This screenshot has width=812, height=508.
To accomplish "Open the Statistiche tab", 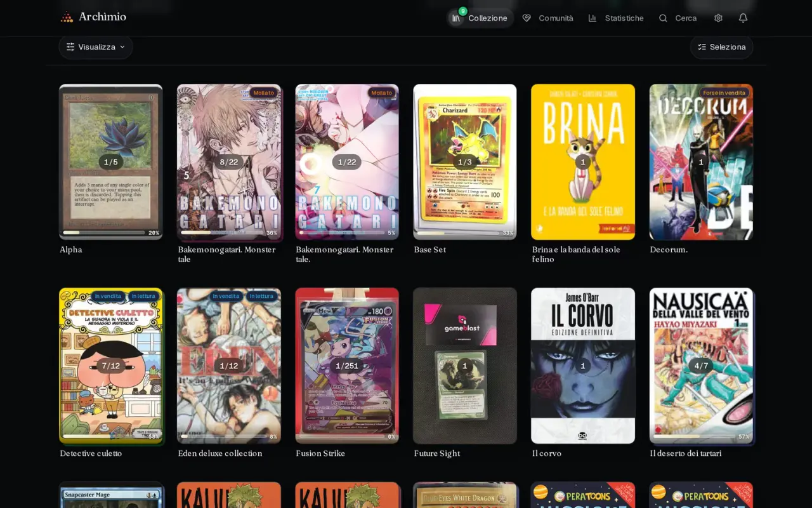I will click(616, 18).
